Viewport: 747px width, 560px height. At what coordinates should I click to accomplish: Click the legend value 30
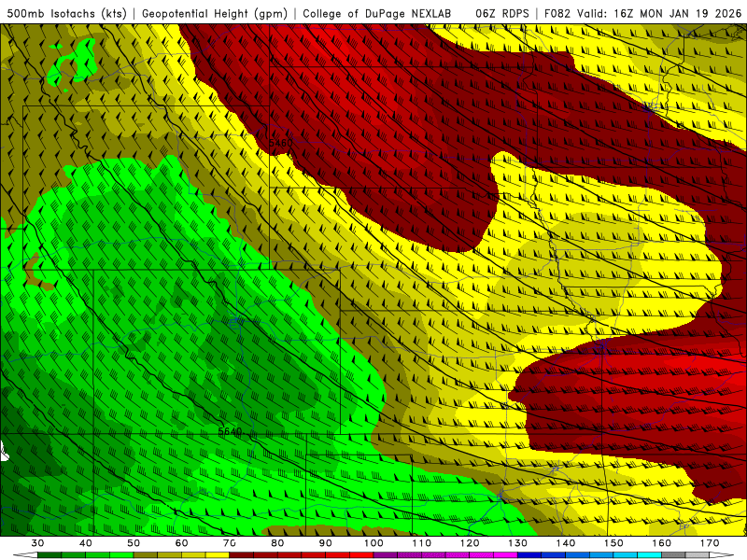pyautogui.click(x=37, y=543)
